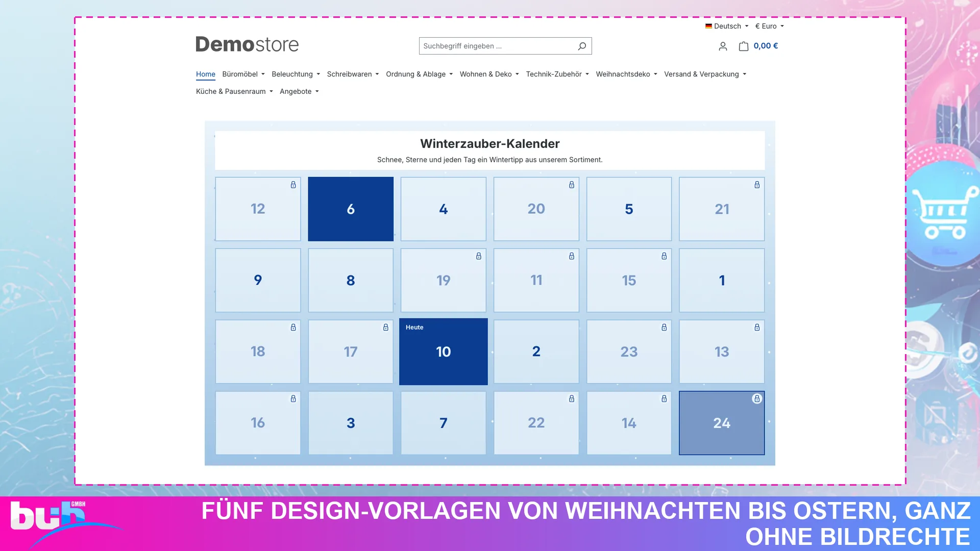
Task: Expand the Büromöbel menu
Action: coord(243,74)
